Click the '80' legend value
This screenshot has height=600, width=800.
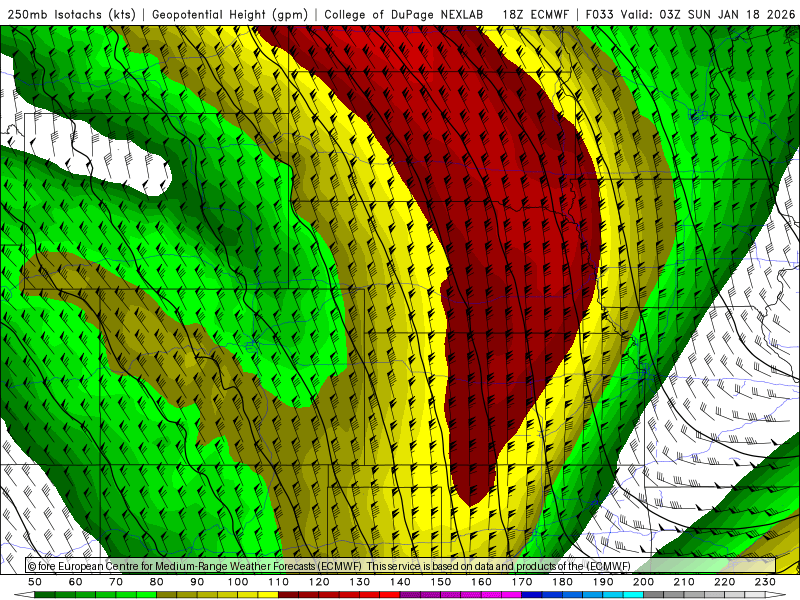point(157,582)
